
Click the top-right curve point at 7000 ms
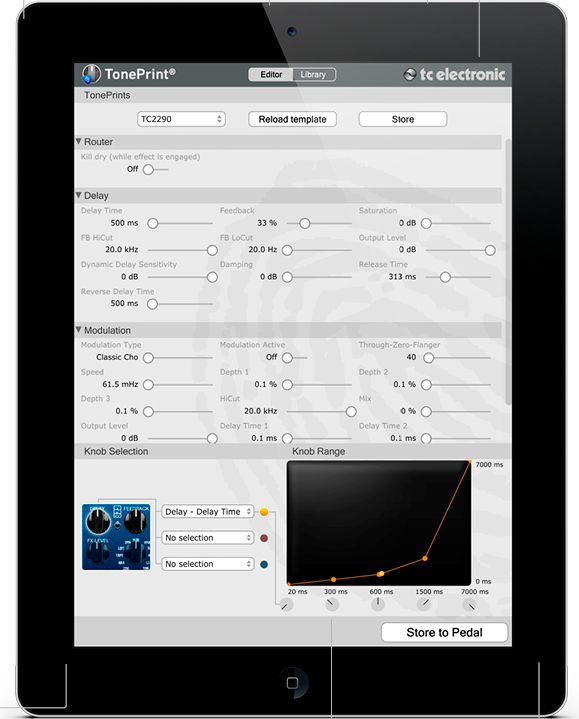pyautogui.click(x=470, y=462)
